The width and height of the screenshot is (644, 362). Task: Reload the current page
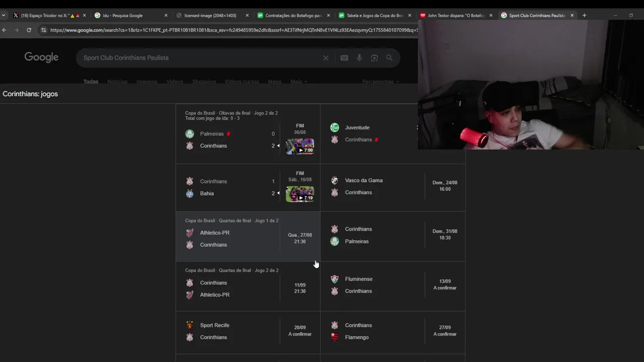[29, 30]
